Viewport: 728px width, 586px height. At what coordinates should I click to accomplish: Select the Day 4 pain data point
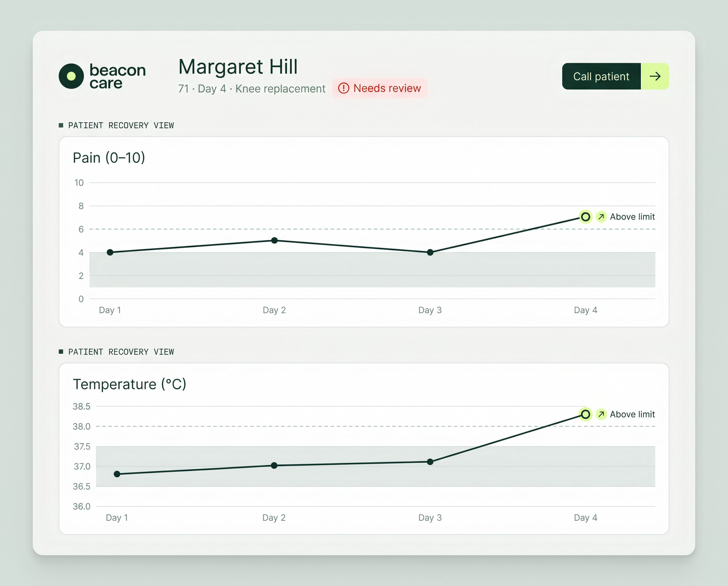tap(585, 217)
